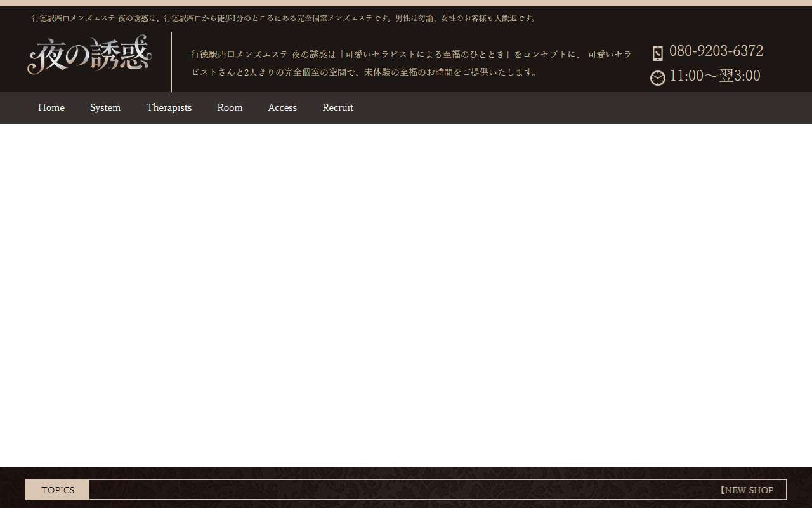Open the Home menu item

51,108
